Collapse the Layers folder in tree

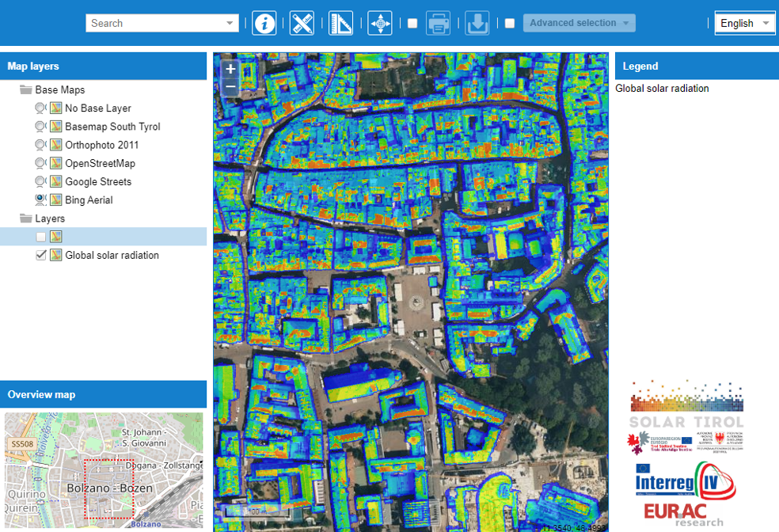pos(25,218)
